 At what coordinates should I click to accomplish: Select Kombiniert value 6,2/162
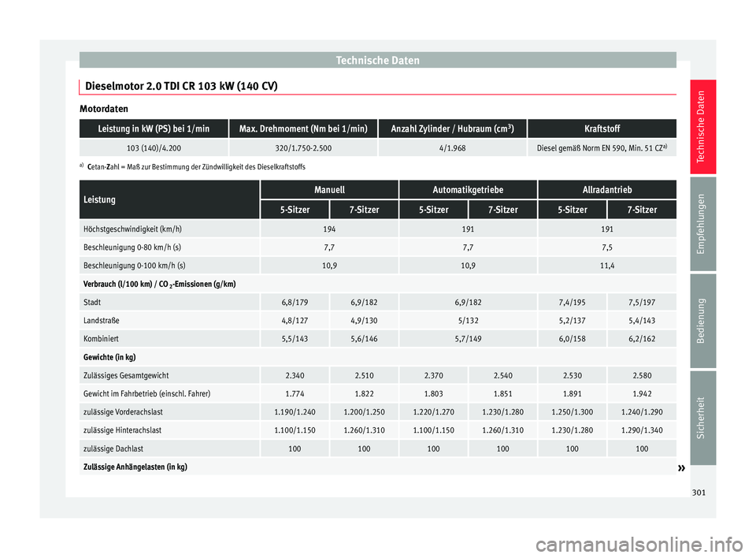point(642,340)
